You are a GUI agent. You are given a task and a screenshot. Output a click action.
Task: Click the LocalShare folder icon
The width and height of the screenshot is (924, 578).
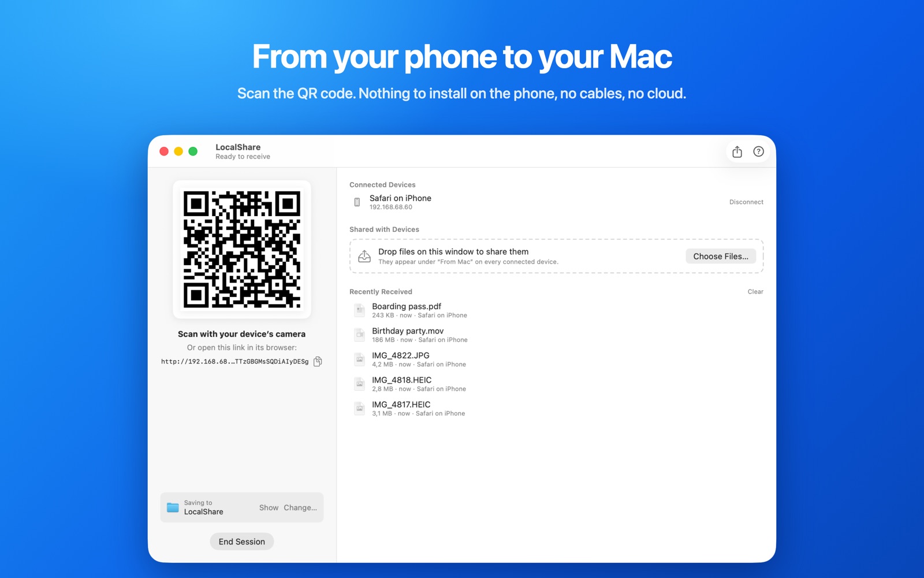[x=173, y=507]
